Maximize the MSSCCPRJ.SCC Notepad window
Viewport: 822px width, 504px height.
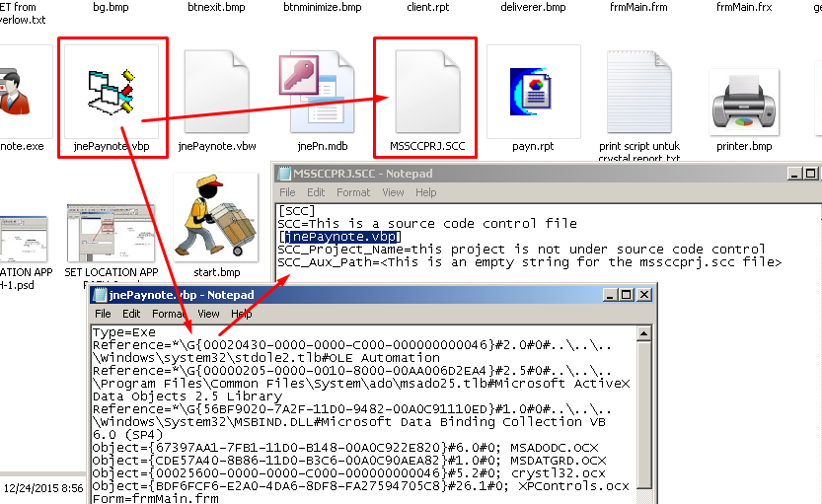[x=810, y=174]
